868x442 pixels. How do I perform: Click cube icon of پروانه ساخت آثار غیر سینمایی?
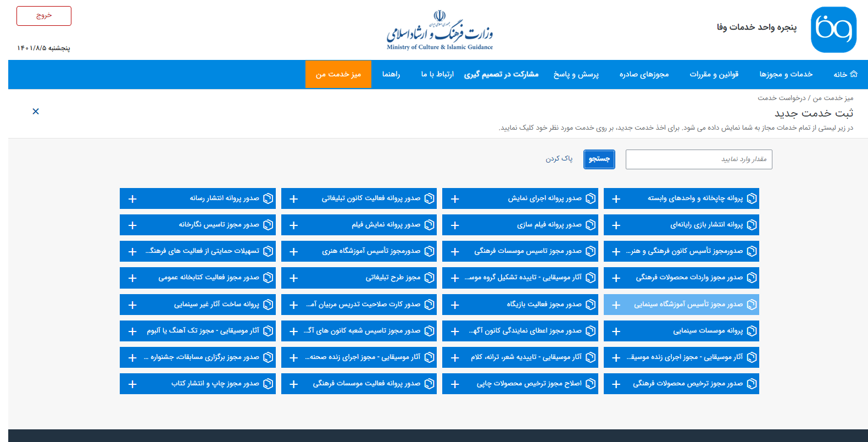[268, 305]
